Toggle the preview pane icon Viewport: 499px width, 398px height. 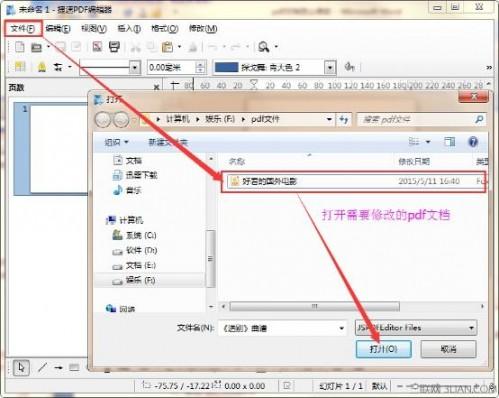449,142
